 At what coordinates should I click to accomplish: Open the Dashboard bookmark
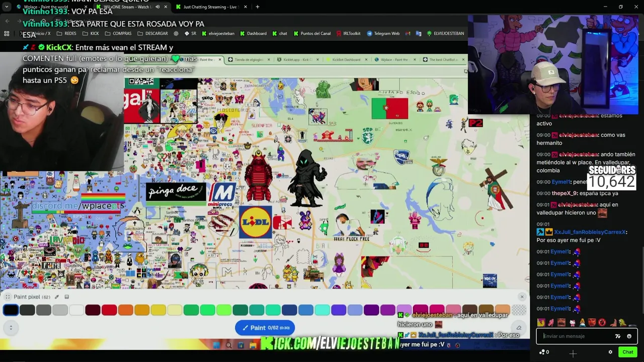point(253,34)
